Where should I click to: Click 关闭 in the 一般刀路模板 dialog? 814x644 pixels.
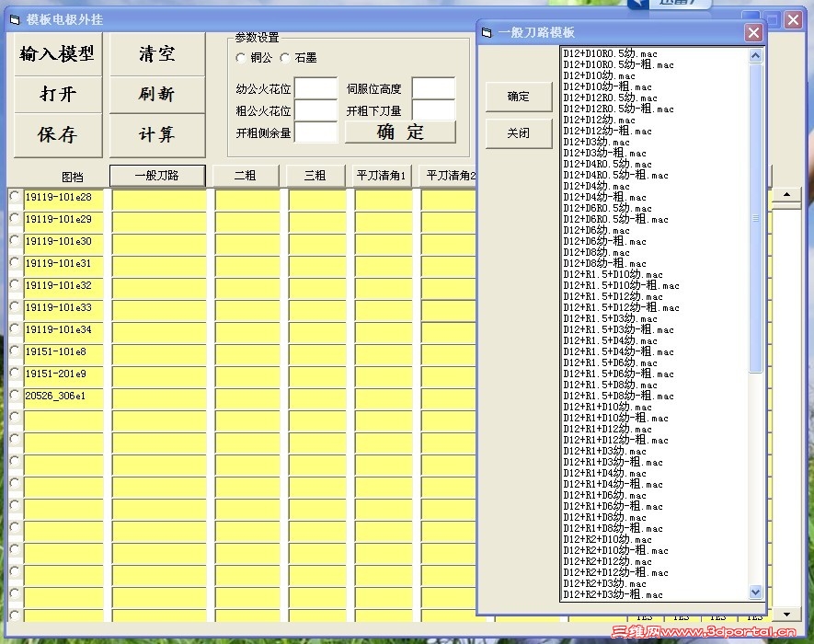click(x=519, y=133)
